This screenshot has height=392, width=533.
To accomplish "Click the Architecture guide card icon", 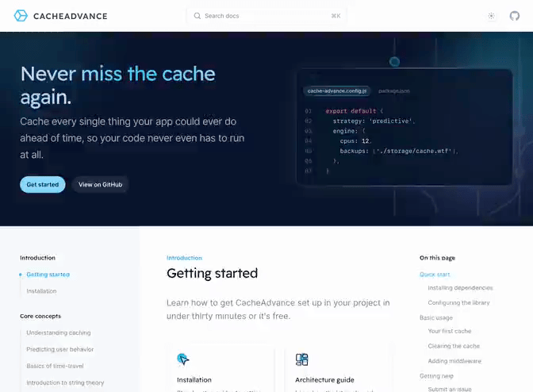I will tap(301, 359).
